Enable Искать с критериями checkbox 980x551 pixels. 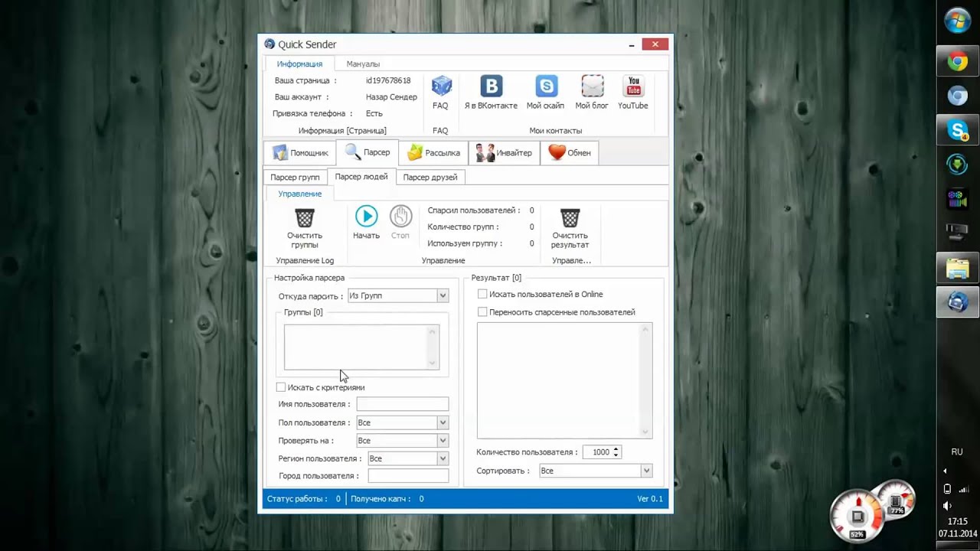click(281, 387)
